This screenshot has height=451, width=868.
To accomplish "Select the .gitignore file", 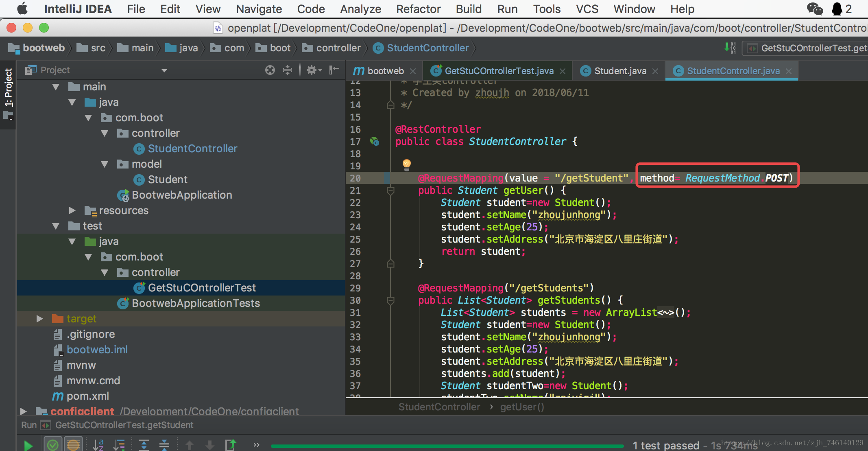I will coord(84,334).
